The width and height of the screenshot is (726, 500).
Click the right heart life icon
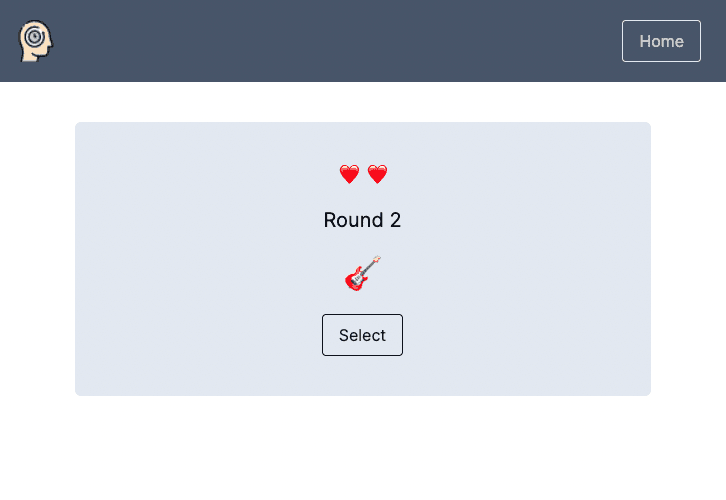(x=377, y=175)
